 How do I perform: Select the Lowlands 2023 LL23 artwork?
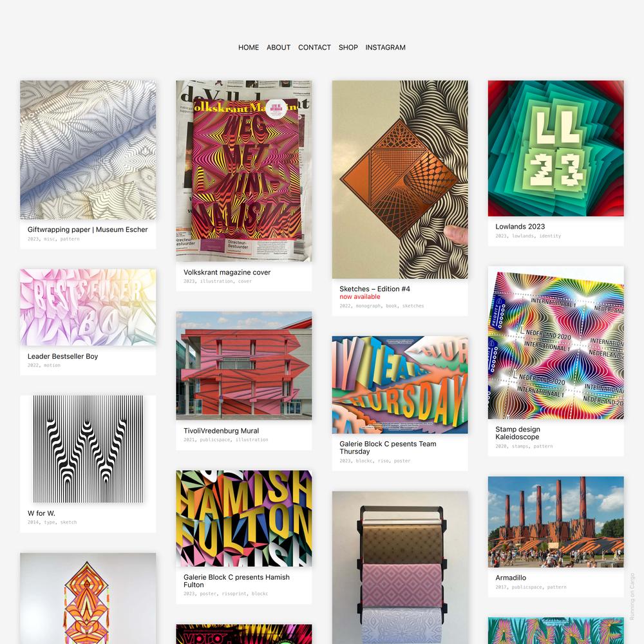[556, 148]
